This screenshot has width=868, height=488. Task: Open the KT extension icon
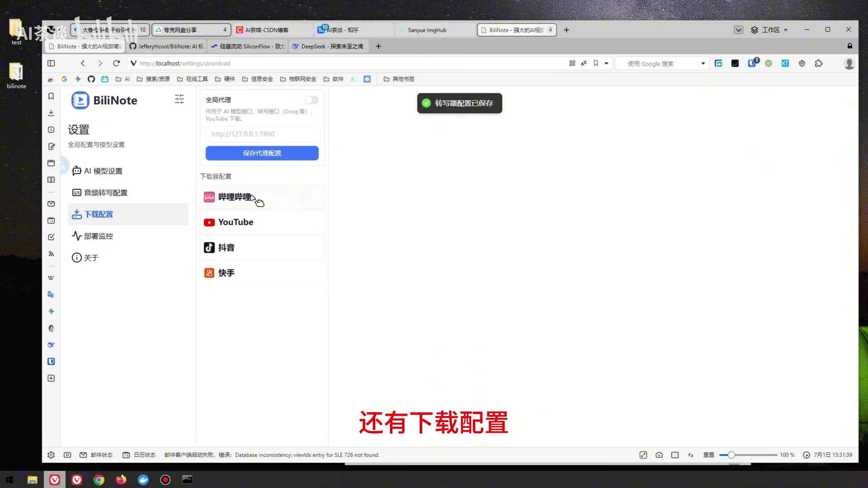[785, 63]
